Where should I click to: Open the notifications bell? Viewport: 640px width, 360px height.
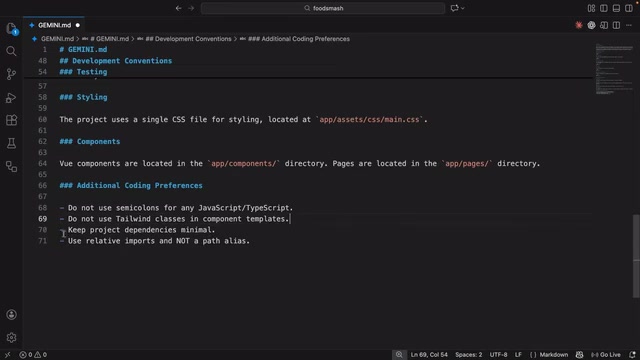pos(632,355)
